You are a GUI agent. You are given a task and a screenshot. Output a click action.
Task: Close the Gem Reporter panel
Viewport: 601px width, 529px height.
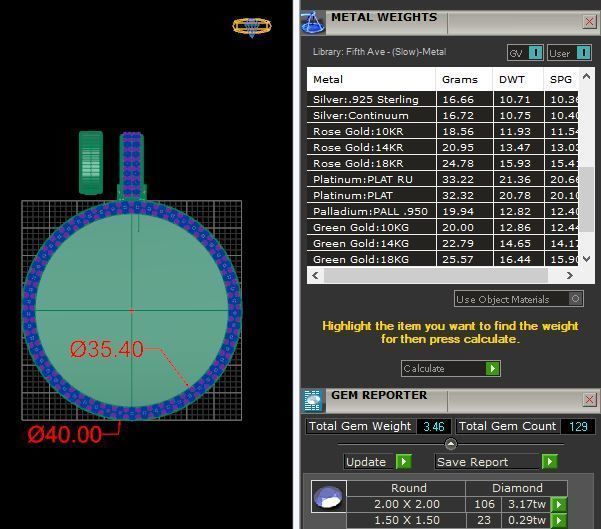[589, 400]
